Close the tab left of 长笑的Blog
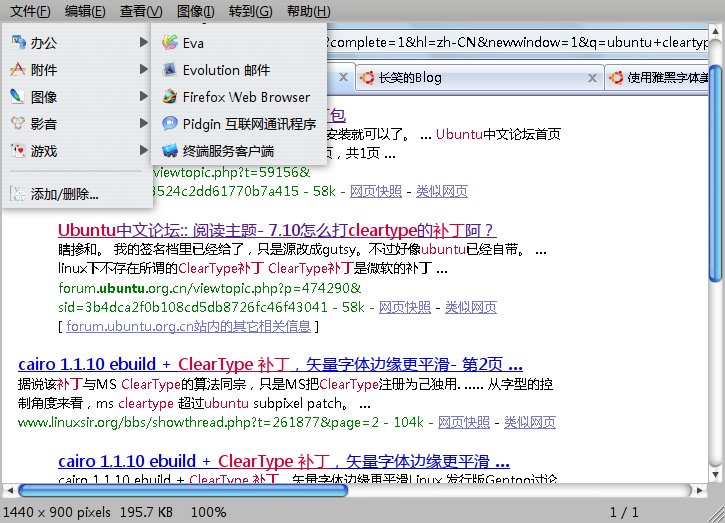The width and height of the screenshot is (725, 523). pyautogui.click(x=344, y=77)
